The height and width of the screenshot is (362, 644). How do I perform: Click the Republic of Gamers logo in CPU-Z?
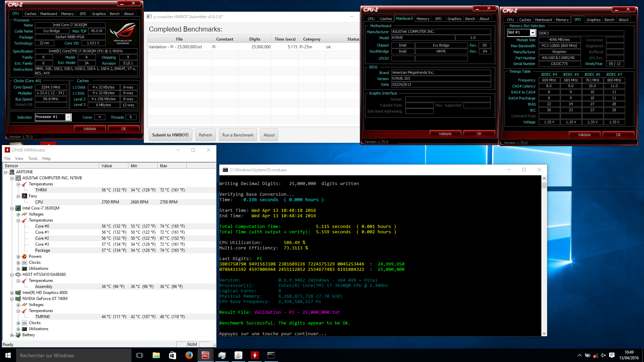(x=123, y=34)
